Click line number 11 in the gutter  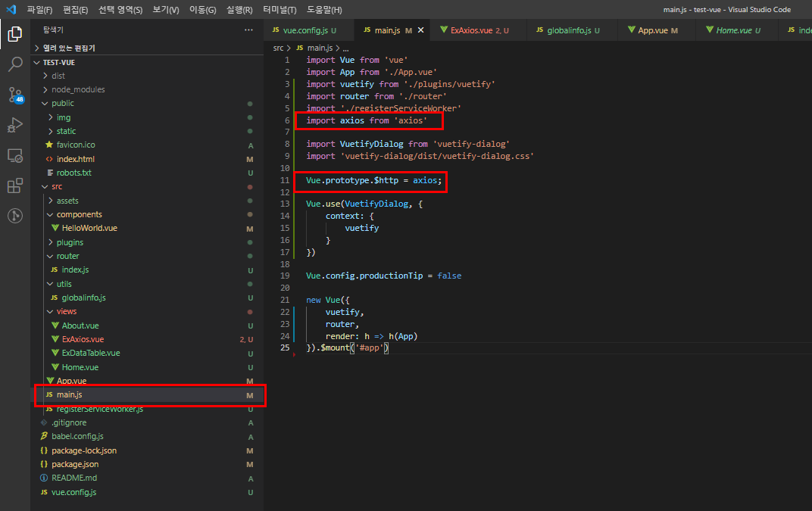point(285,180)
